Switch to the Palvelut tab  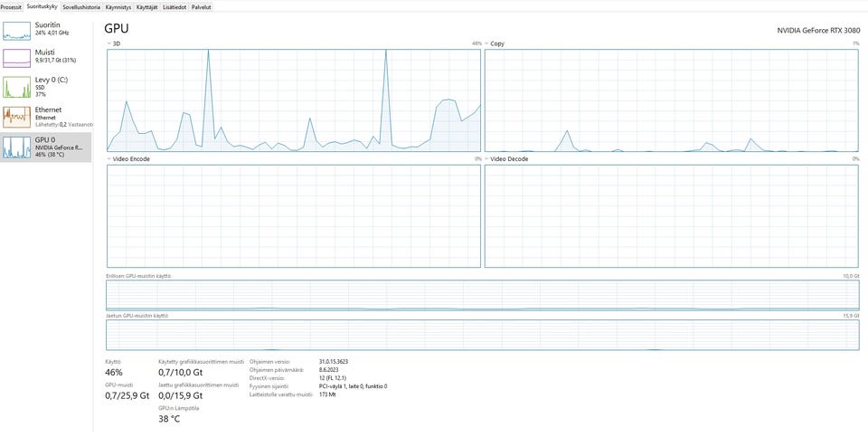(x=201, y=7)
